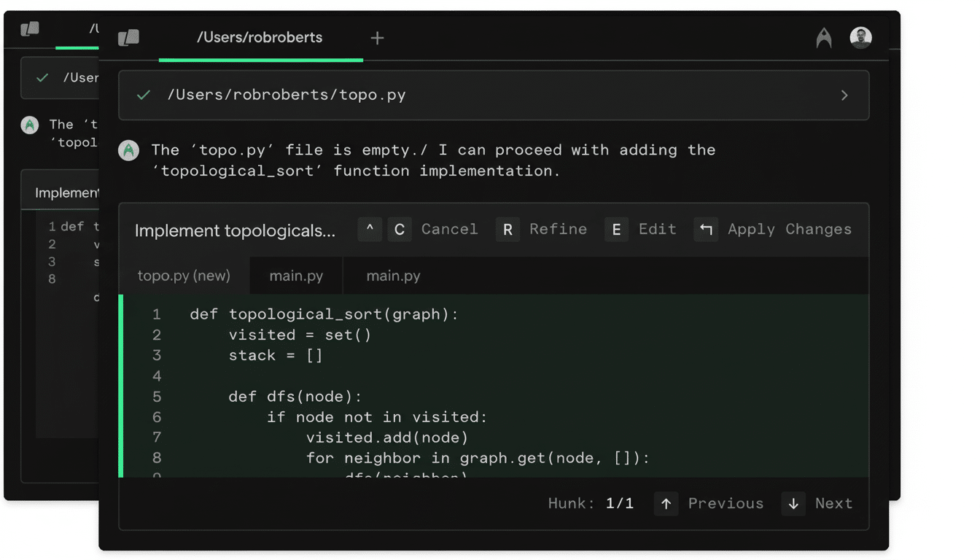The height and width of the screenshot is (560, 980).
Task: Click the agent icon beside the topo.py message
Action: coord(130,151)
